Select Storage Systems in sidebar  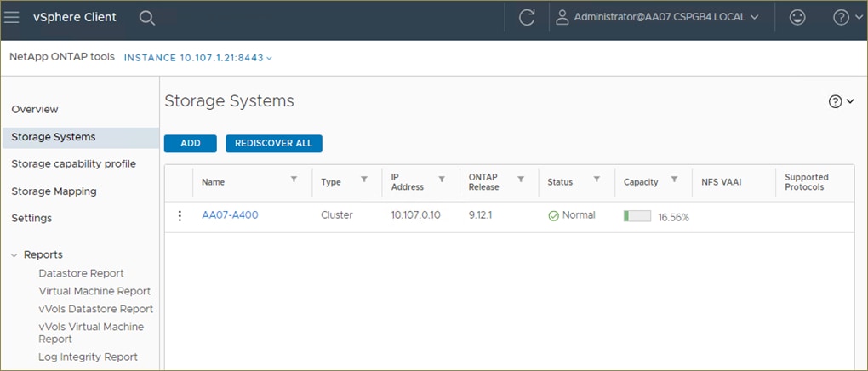[80, 137]
